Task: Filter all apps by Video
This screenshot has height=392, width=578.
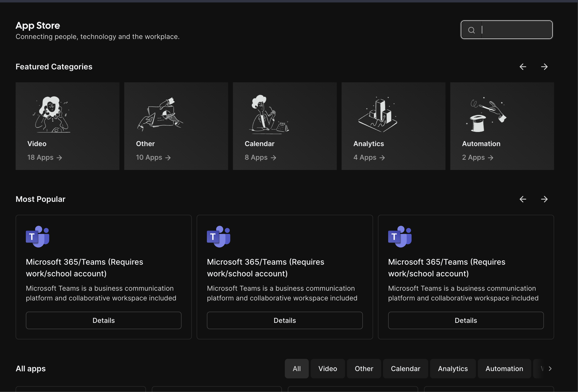Action: pos(328,369)
